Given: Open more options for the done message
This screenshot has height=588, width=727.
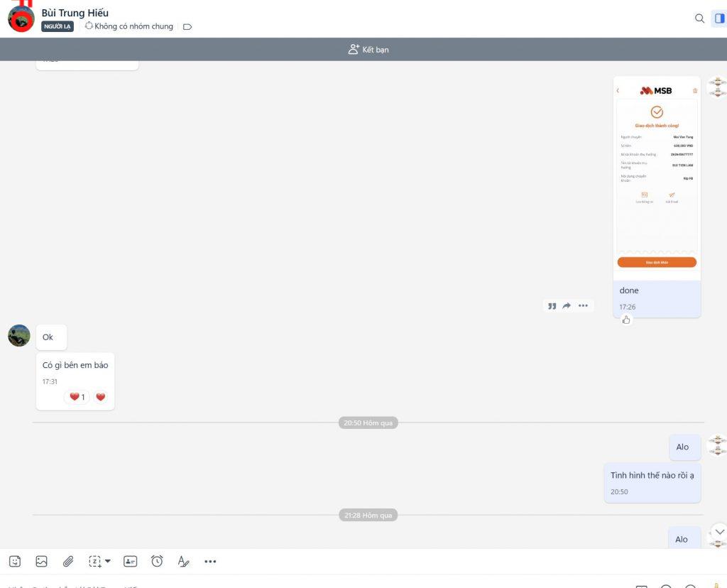Looking at the screenshot, I should [x=583, y=306].
